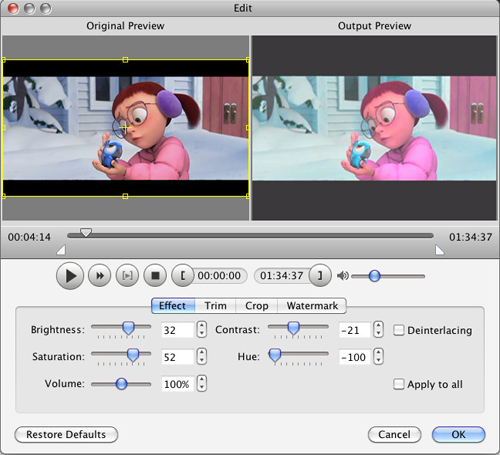
Task: Click the Saturation stepper arrows
Action: coord(202,356)
